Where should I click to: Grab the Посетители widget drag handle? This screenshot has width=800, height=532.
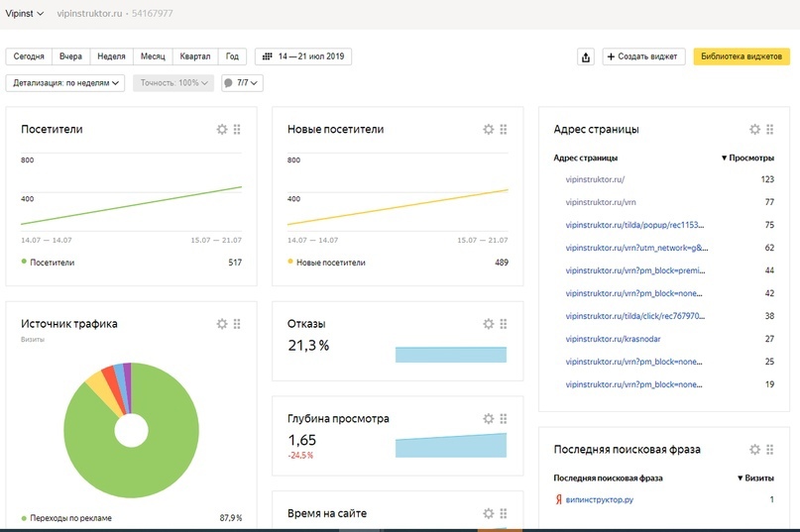237,129
